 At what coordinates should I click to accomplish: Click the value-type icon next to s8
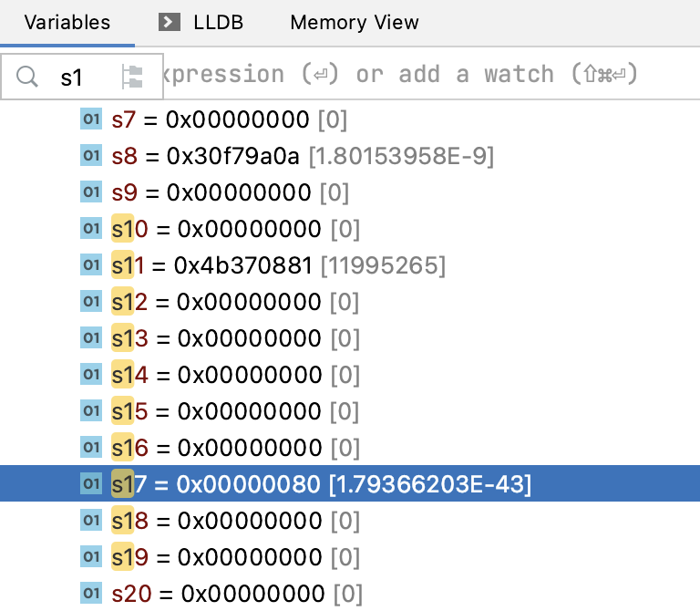90,156
